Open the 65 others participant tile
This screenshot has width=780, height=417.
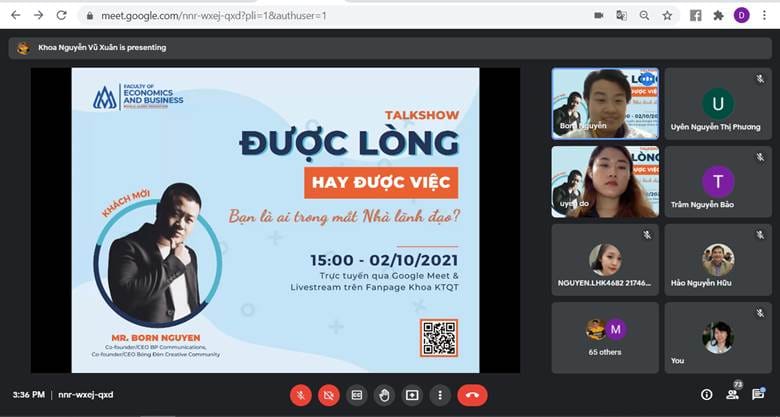(x=605, y=337)
